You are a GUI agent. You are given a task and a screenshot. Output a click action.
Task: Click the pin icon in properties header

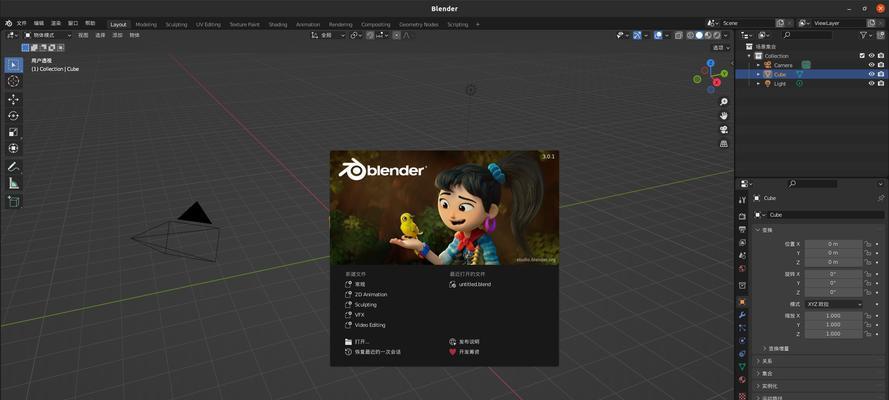coord(880,198)
